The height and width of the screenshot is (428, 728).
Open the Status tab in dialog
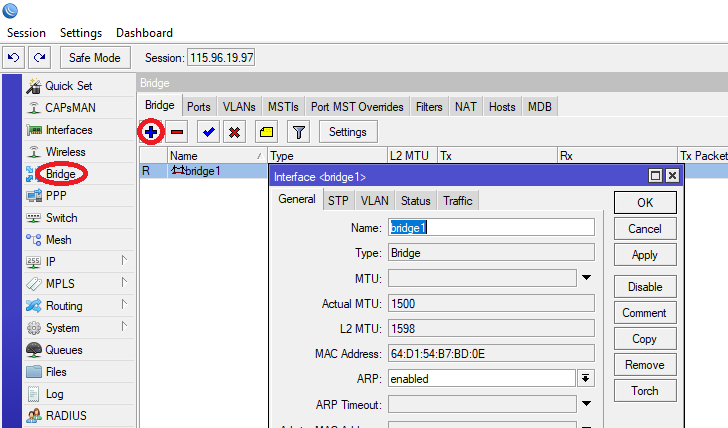click(416, 201)
